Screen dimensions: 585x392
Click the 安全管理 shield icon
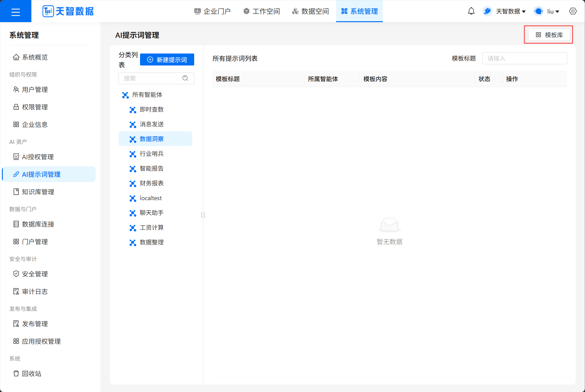point(16,274)
